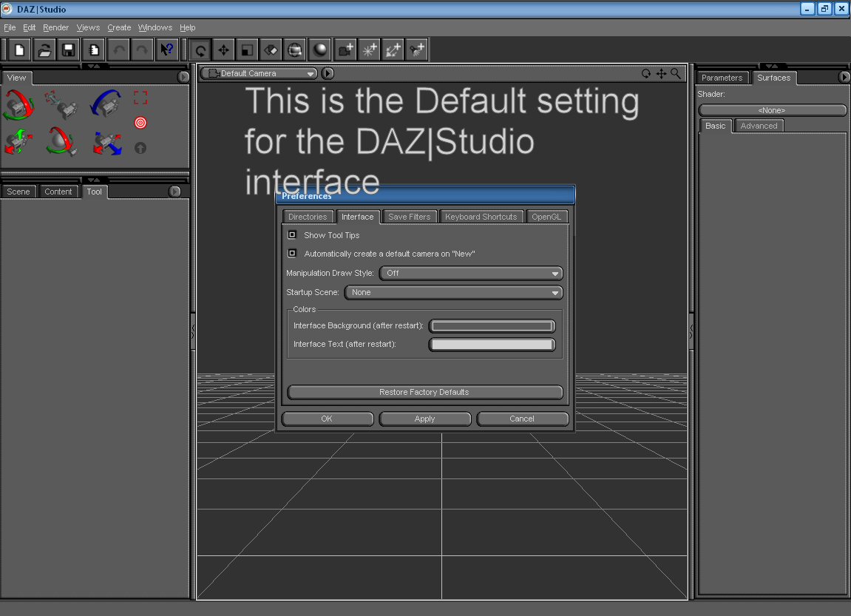Screen dimensions: 851x616
Task: Open the Render menu
Action: tap(55, 27)
